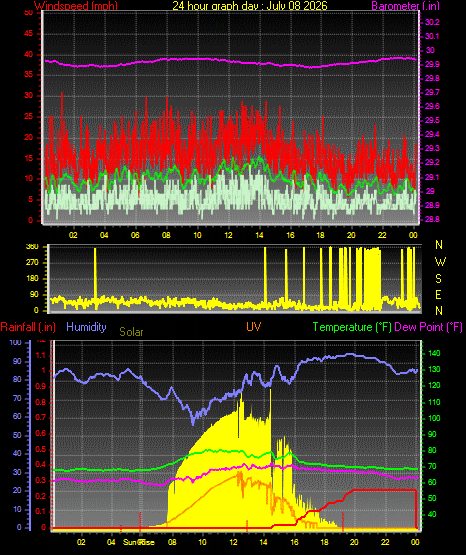Click hour '12' under the windspeed chart
466x555 pixels.
[228, 235]
